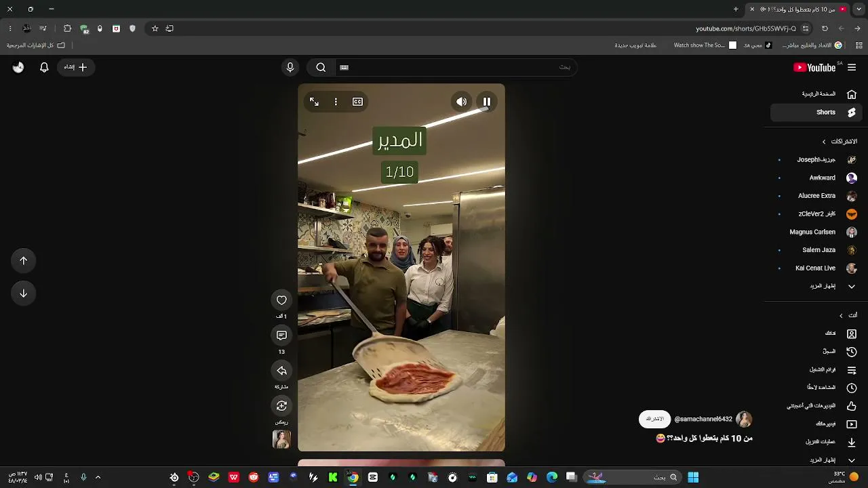Open the browser three-dot menu

(x=10, y=28)
